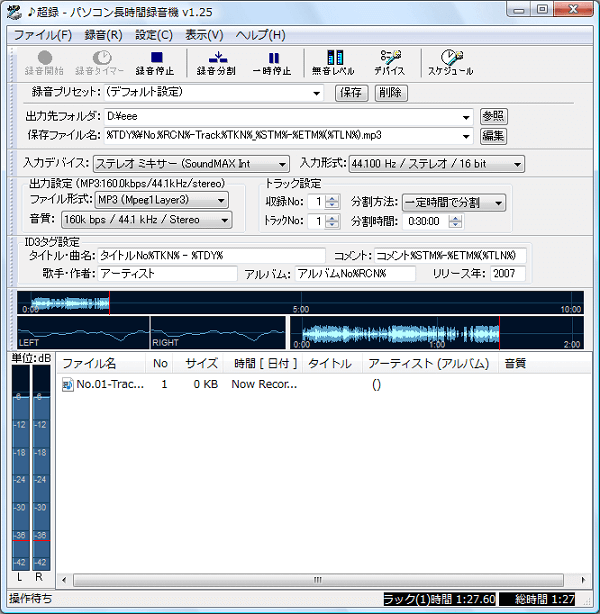The width and height of the screenshot is (600, 614).
Task: Select the No.01-Trac file icon in list
Action: tap(68, 385)
